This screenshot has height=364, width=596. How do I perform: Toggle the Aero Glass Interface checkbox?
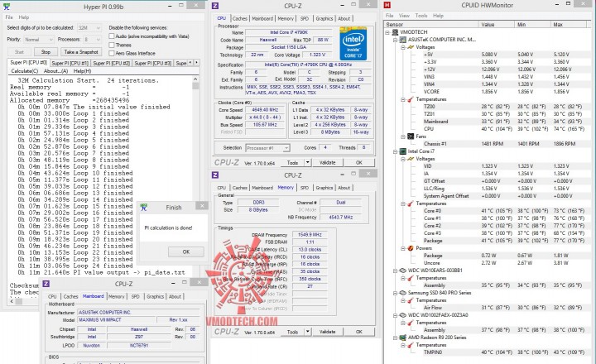tap(112, 53)
